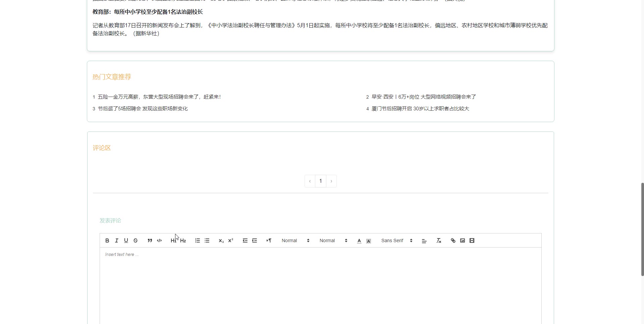Insert an image into the comment
Screen dimensions: 644x324
click(463, 240)
